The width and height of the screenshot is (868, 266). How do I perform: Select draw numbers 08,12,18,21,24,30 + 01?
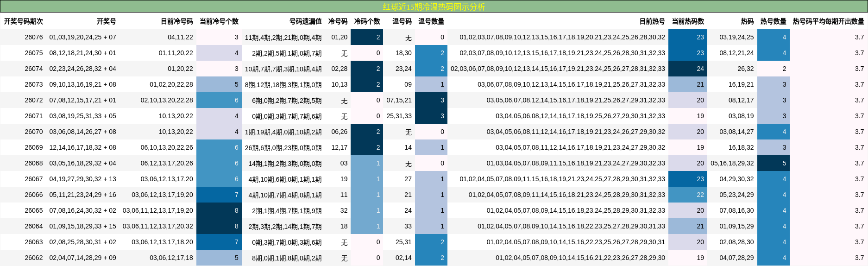click(x=83, y=53)
